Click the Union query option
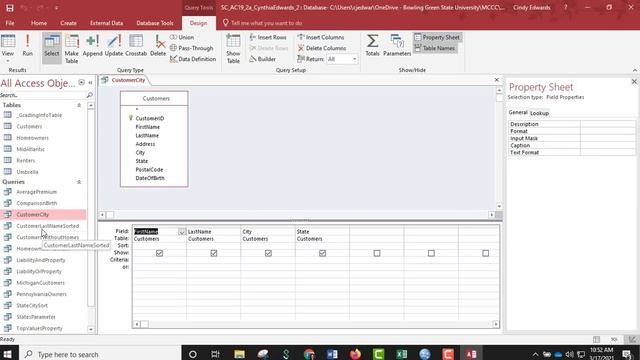Viewport: 640px width, 360px height. click(x=182, y=37)
